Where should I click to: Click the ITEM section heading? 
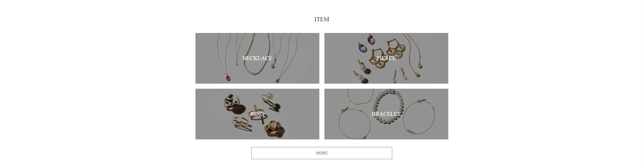[322, 19]
